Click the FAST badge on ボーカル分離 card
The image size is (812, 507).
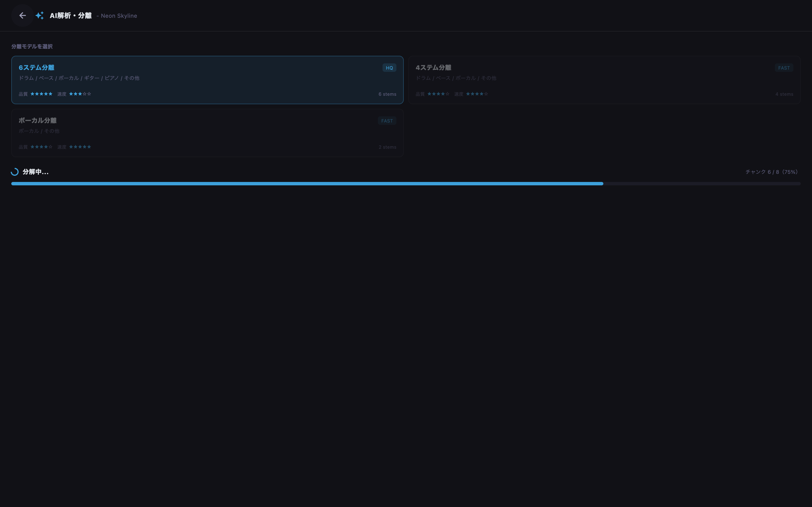[x=387, y=121]
